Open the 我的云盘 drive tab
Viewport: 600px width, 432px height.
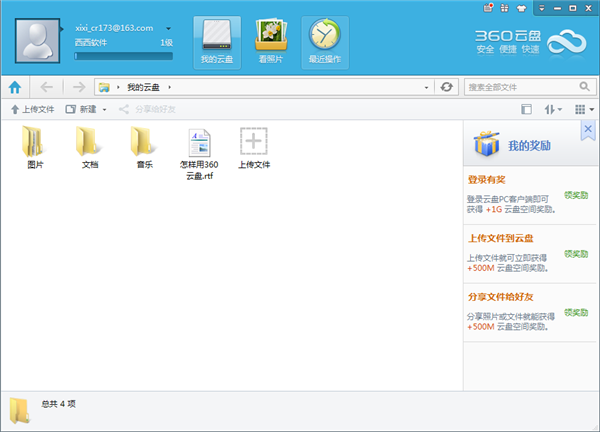(x=214, y=42)
